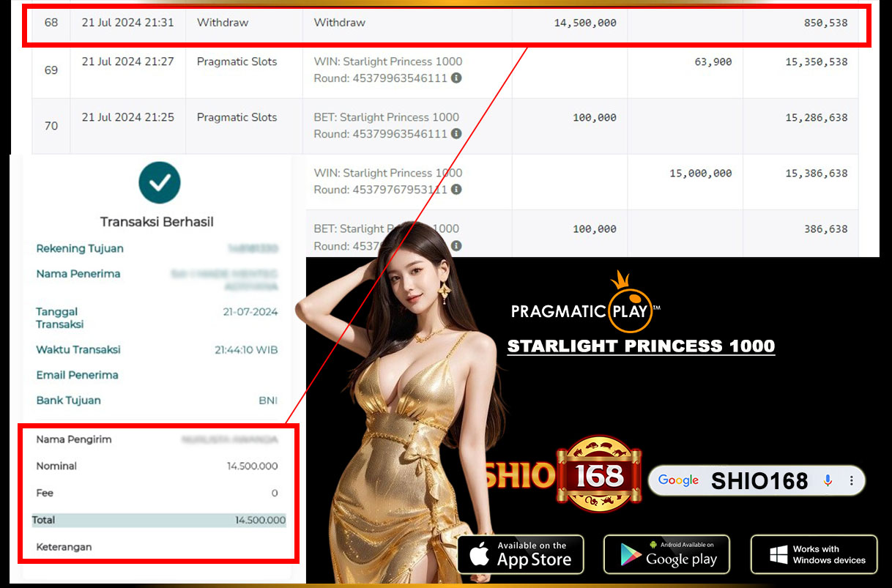This screenshot has width=892, height=588.
Task: Click the Google logo in search bar
Action: click(x=678, y=480)
